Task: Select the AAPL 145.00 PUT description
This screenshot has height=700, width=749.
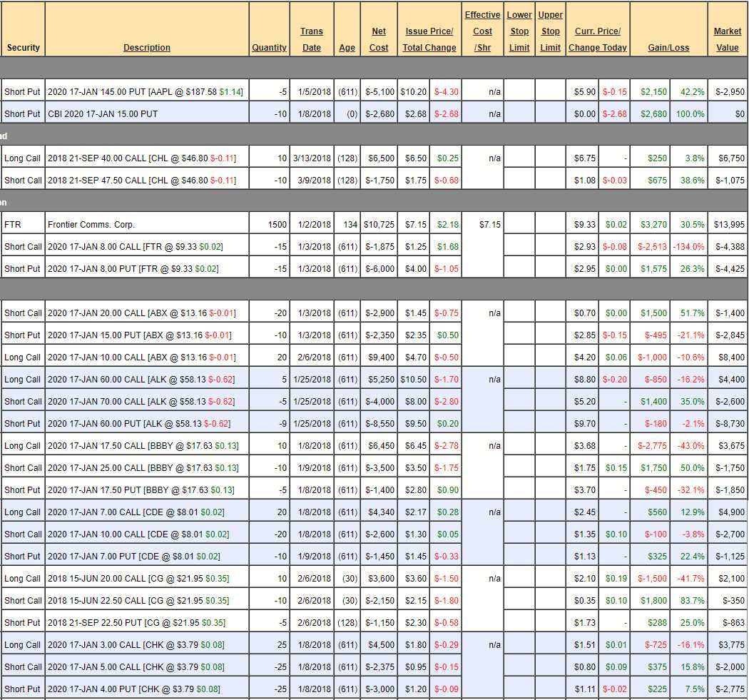Action: 146,91
